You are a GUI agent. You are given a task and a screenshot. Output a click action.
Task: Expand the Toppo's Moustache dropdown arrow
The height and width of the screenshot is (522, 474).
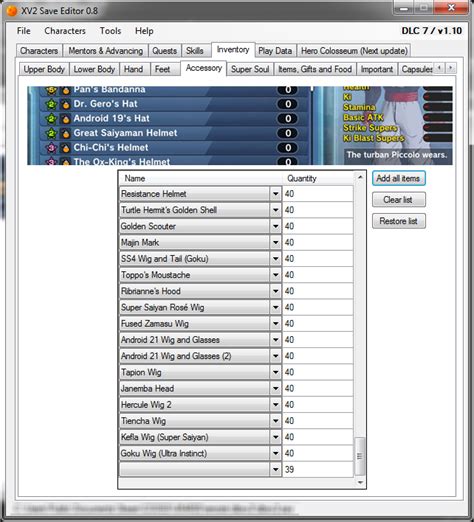pyautogui.click(x=275, y=275)
